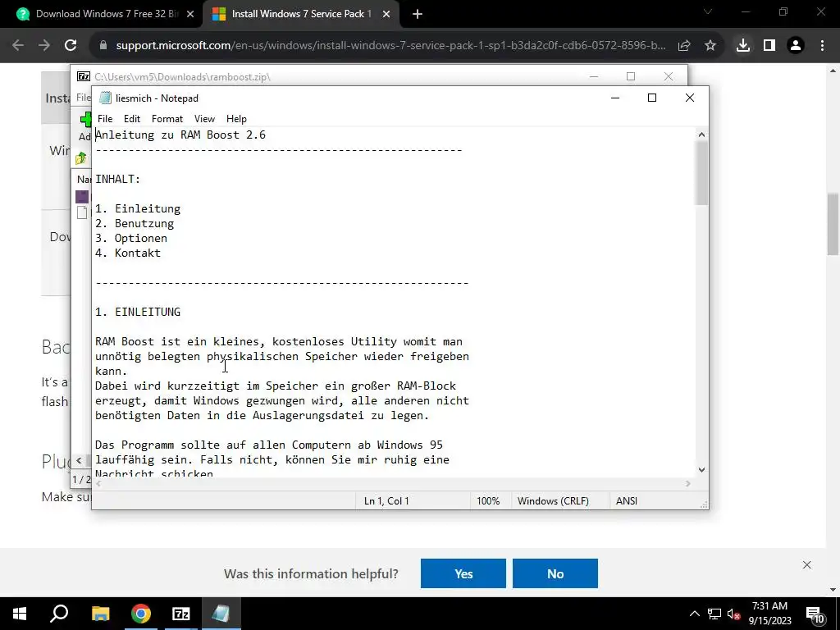The image size is (840, 630).
Task: Answer No to helpful survey
Action: pyautogui.click(x=555, y=573)
